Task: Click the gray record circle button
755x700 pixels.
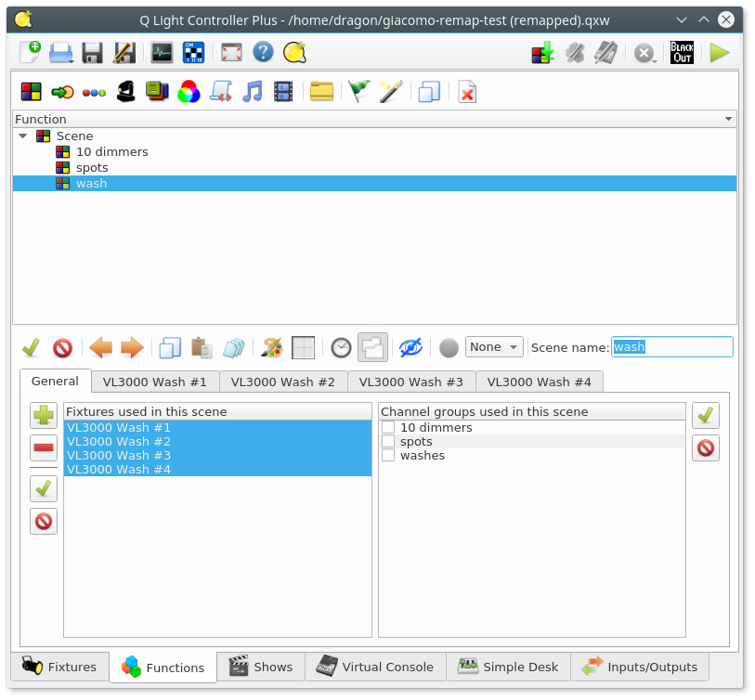Action: [449, 348]
